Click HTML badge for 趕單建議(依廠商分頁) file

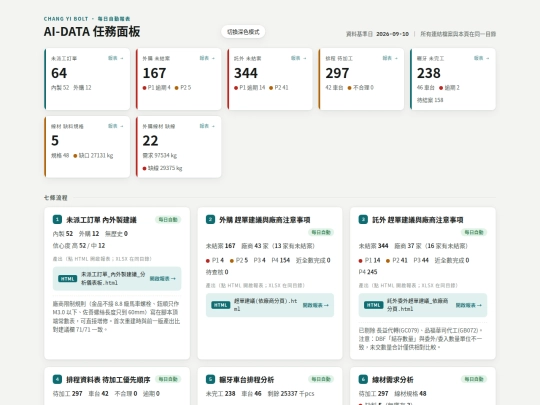220,305
